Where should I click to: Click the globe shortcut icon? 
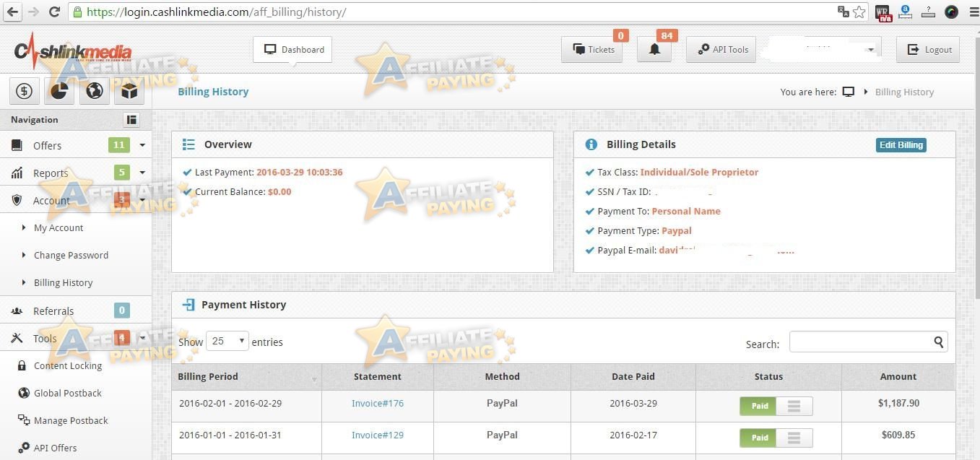[x=94, y=91]
